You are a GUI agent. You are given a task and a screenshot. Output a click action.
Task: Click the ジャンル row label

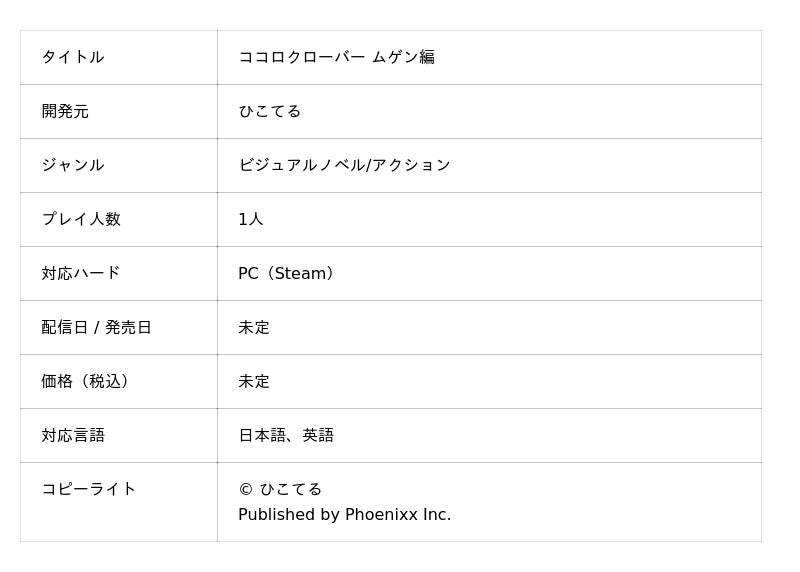point(73,165)
